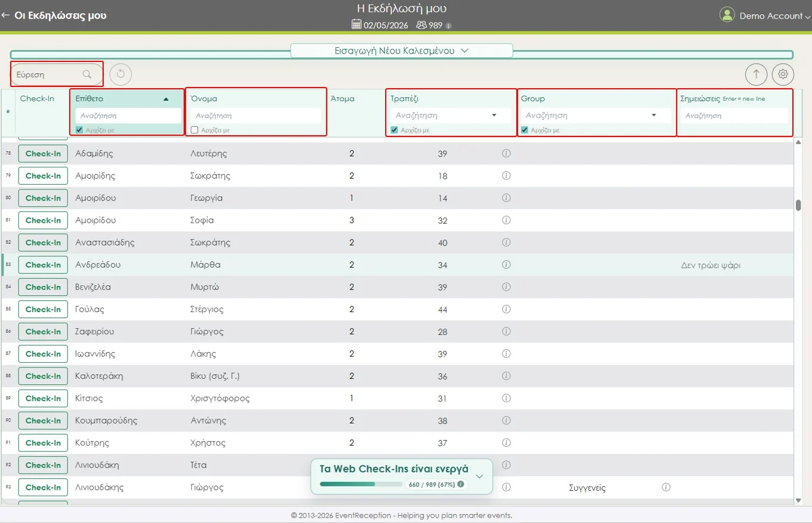Click the Demo Account avatar icon
This screenshot has width=812, height=523.
(727, 15)
